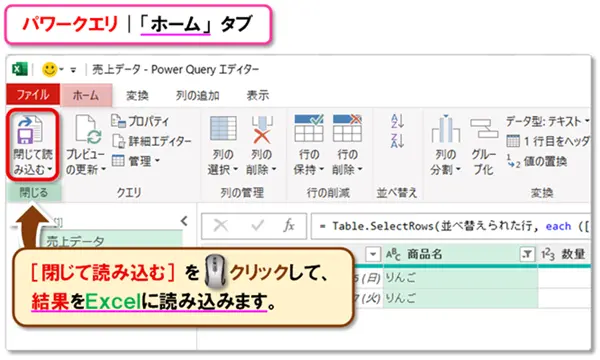Click the ABC type icon of 商品名 column
This screenshot has width=600, height=360.
tap(393, 254)
